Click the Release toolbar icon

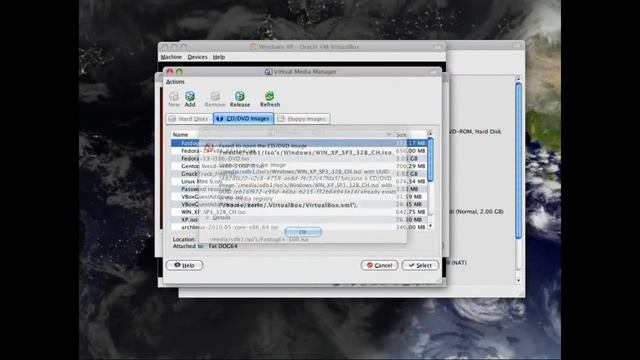240,99
